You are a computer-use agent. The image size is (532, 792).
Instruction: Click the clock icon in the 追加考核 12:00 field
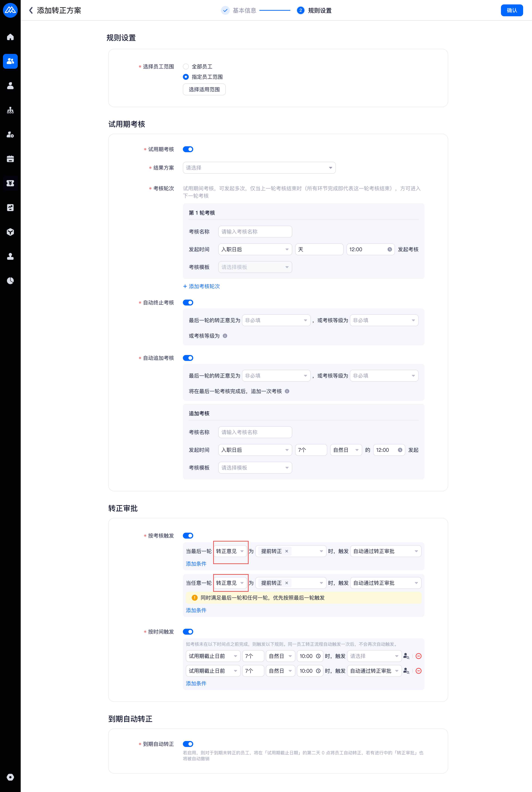coord(400,450)
